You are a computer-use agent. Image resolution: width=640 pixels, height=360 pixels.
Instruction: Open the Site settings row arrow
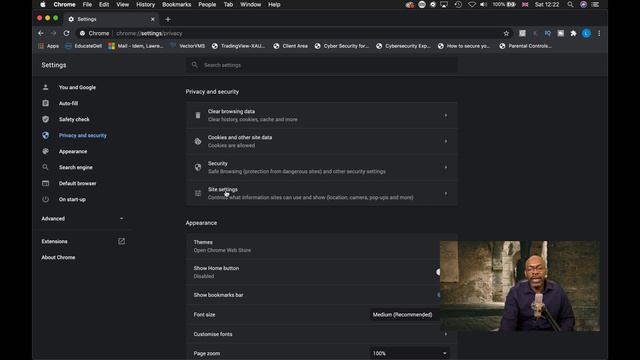(446, 193)
